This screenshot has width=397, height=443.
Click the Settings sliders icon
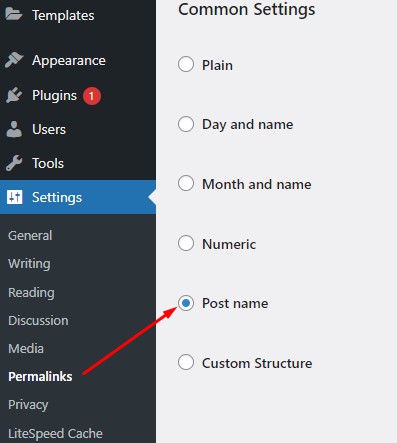(15, 197)
